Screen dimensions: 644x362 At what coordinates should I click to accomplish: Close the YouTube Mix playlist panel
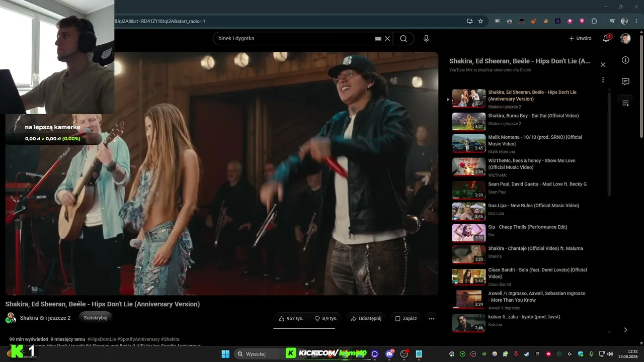click(603, 64)
